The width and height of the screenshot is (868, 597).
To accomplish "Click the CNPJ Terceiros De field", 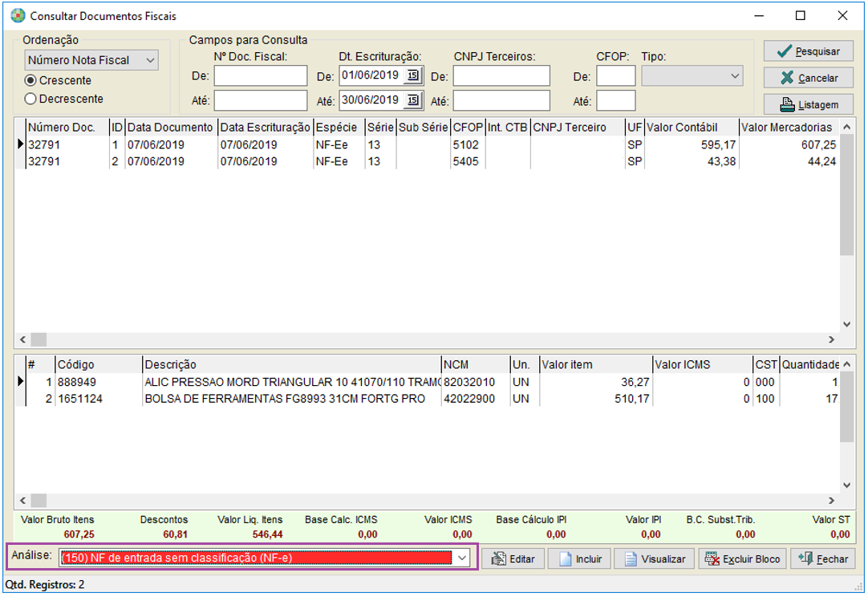I will point(501,76).
